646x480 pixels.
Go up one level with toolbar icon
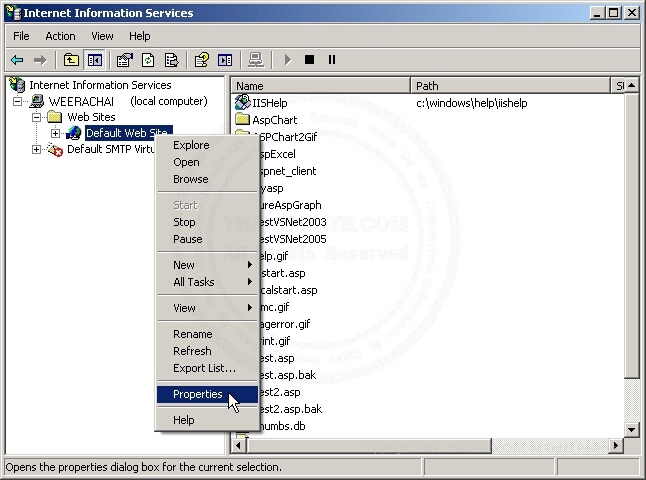71,61
